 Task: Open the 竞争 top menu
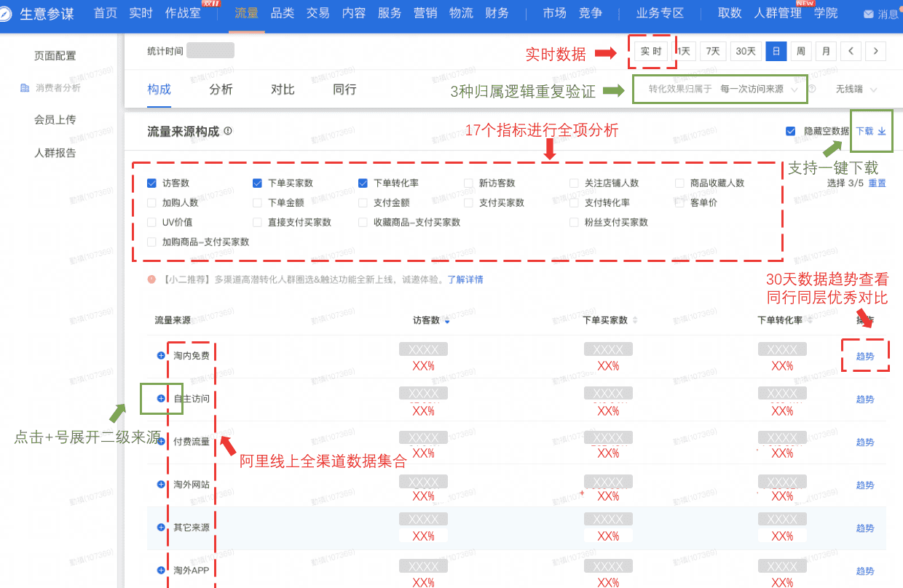tap(590, 14)
